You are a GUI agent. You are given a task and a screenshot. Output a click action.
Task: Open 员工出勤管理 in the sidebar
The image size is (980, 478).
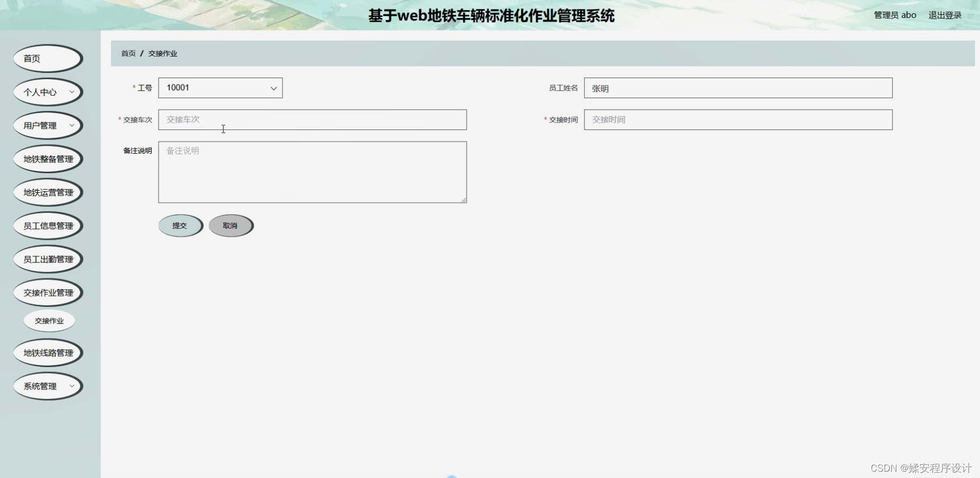[48, 259]
